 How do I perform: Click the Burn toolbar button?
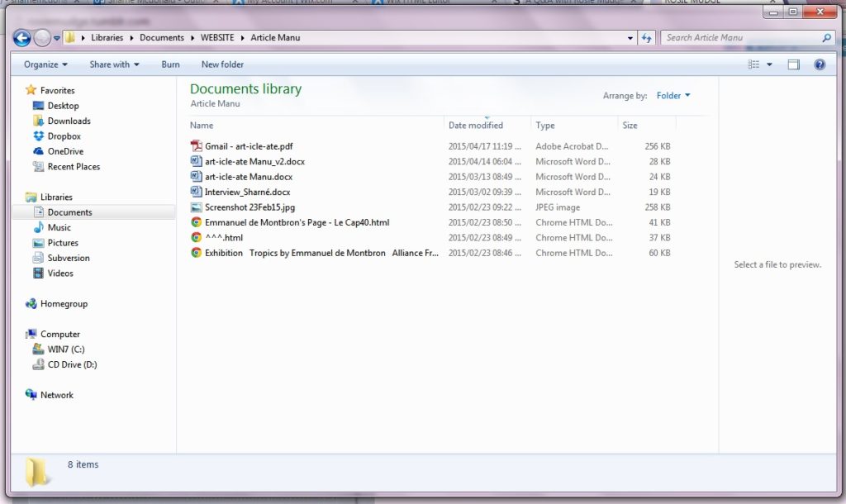click(170, 64)
